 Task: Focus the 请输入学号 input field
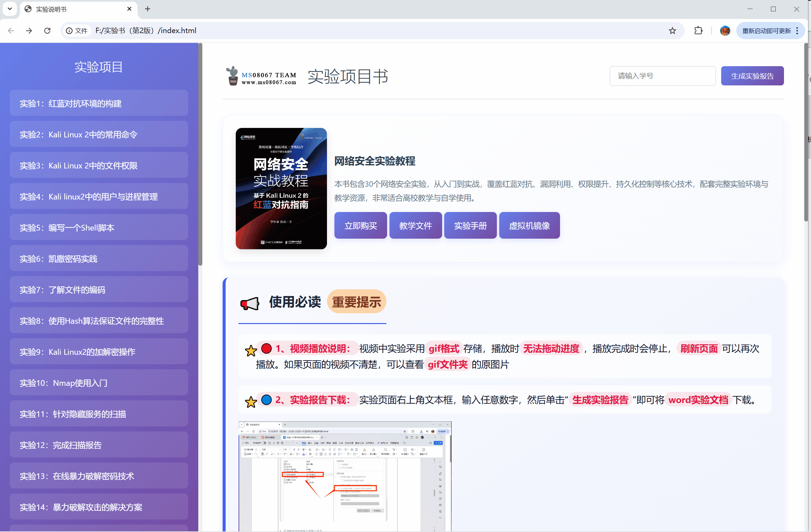(662, 76)
